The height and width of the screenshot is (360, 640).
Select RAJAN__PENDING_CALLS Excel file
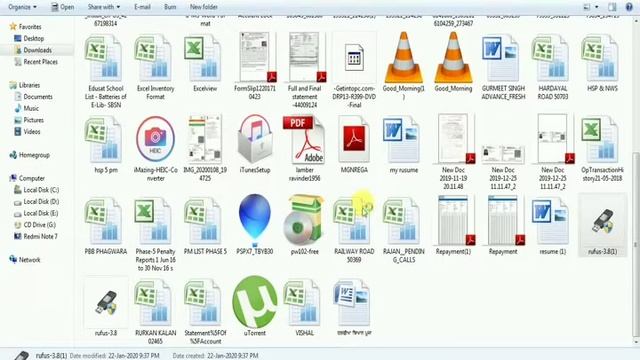tap(404, 230)
